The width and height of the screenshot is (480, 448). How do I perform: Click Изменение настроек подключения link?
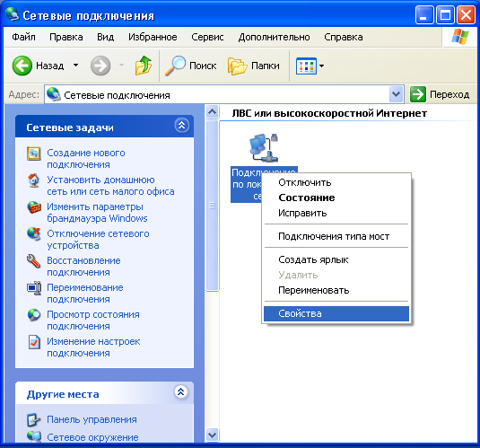point(93,347)
